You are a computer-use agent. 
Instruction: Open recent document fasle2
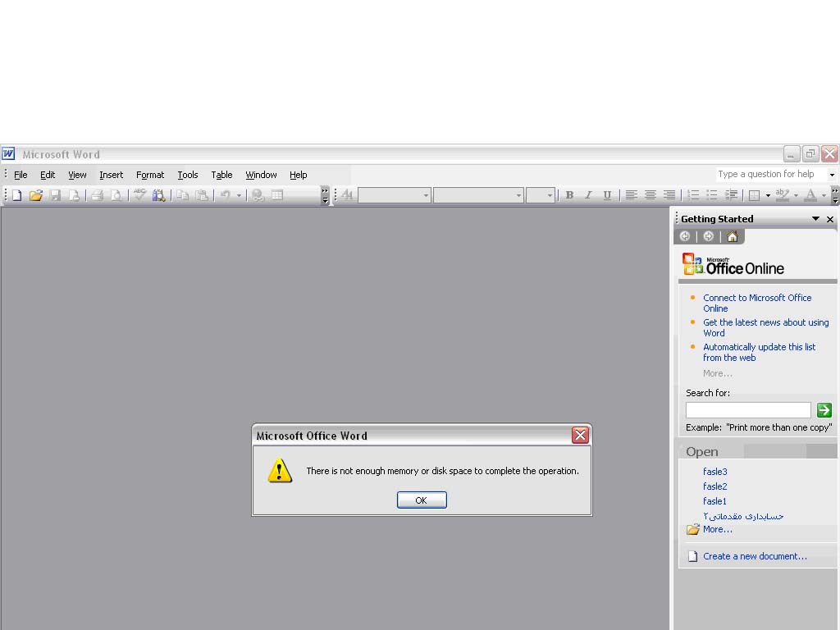[714, 486]
